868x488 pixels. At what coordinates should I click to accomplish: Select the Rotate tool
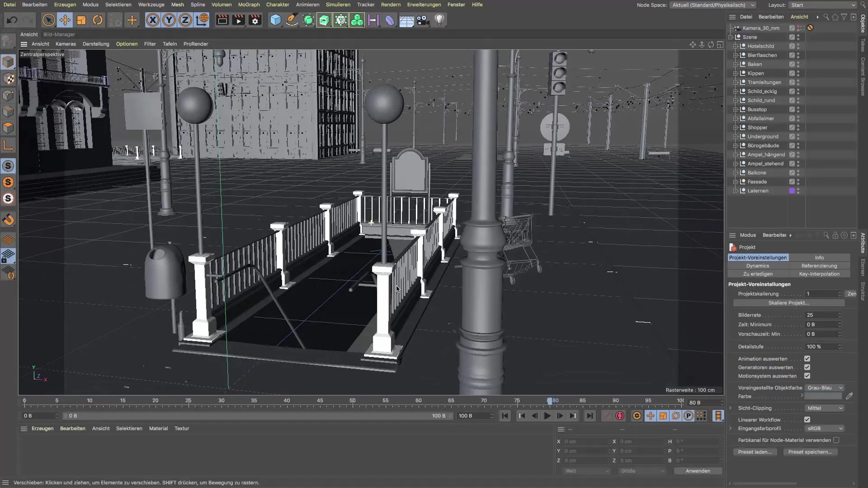click(98, 20)
